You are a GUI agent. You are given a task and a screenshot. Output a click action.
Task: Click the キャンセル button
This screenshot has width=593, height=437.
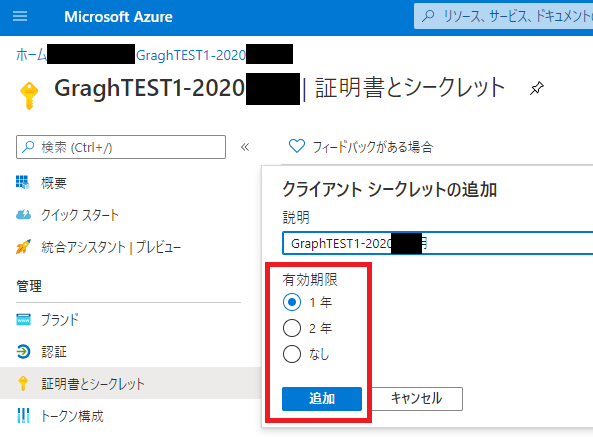416,398
